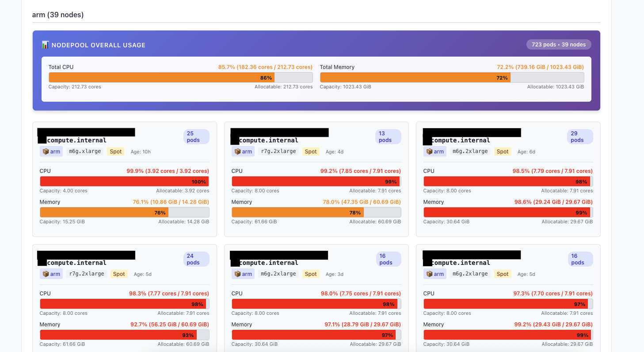Open the 13 pods badge
644x352 pixels.
388,137
